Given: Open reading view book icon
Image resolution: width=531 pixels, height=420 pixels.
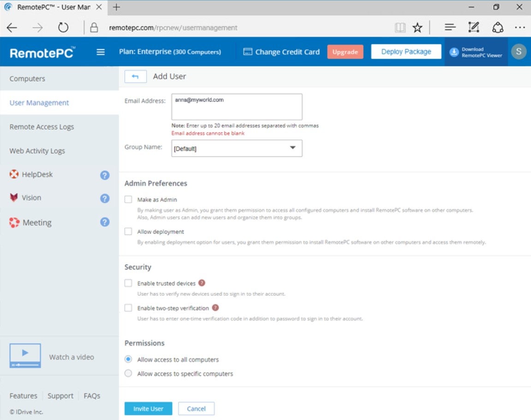Looking at the screenshot, I should pos(400,27).
